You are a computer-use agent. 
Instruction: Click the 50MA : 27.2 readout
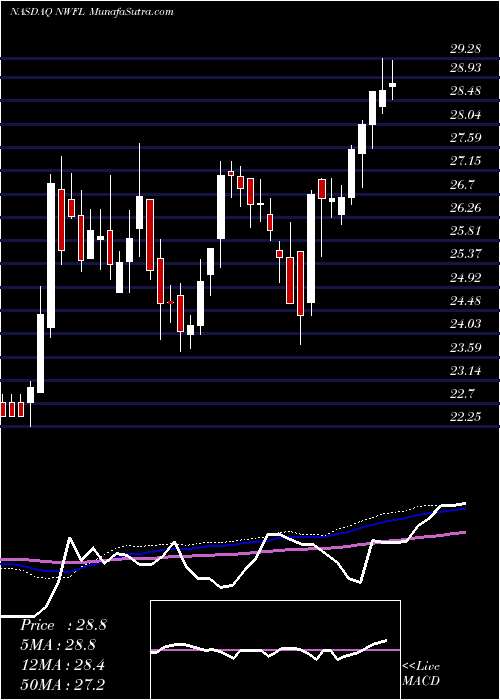62,684
